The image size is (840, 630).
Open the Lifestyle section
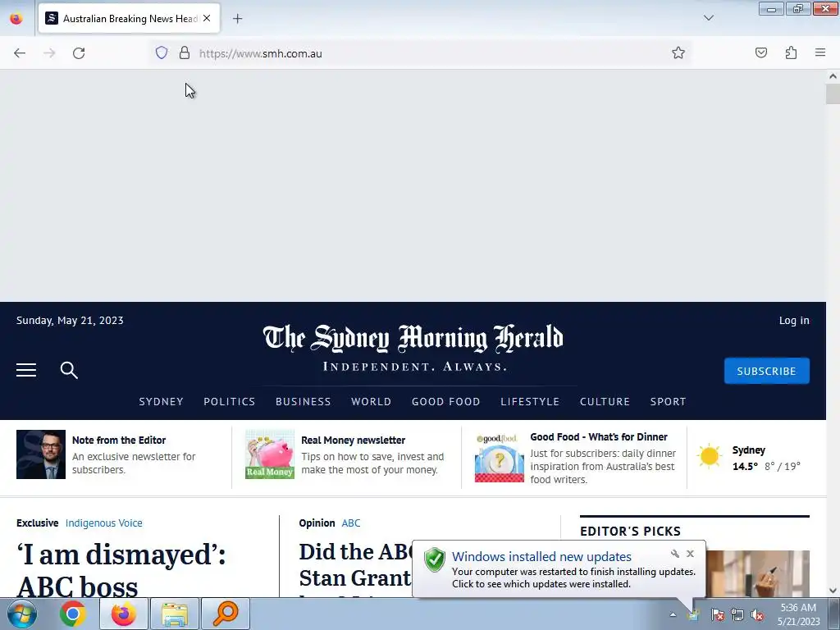tap(530, 401)
